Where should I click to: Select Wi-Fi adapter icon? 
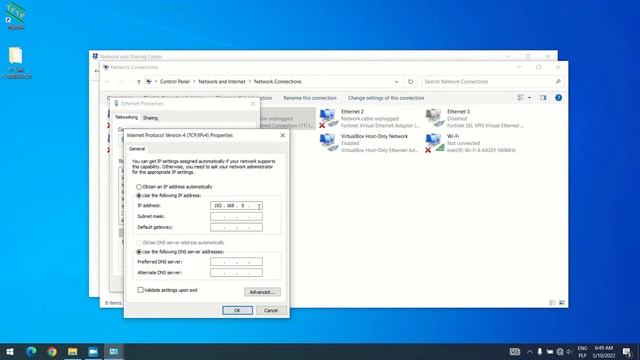(x=434, y=143)
